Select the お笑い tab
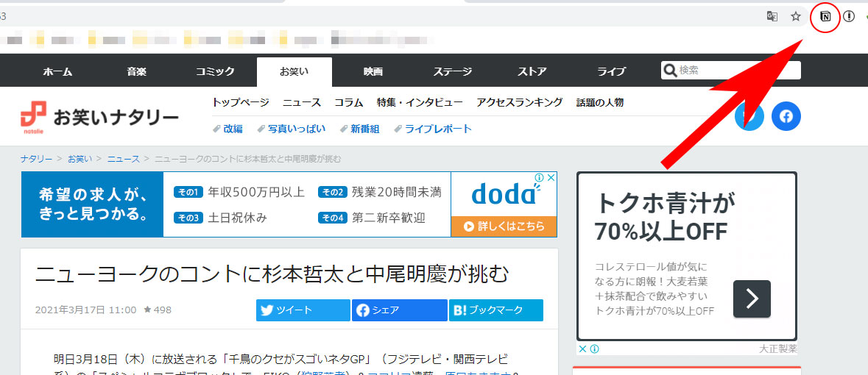The width and height of the screenshot is (868, 375). pos(294,71)
